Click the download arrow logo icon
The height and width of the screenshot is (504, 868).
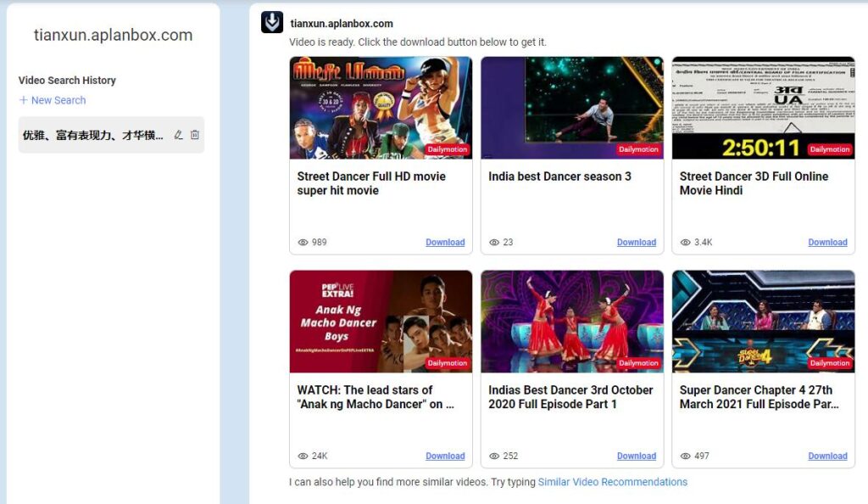pyautogui.click(x=272, y=22)
